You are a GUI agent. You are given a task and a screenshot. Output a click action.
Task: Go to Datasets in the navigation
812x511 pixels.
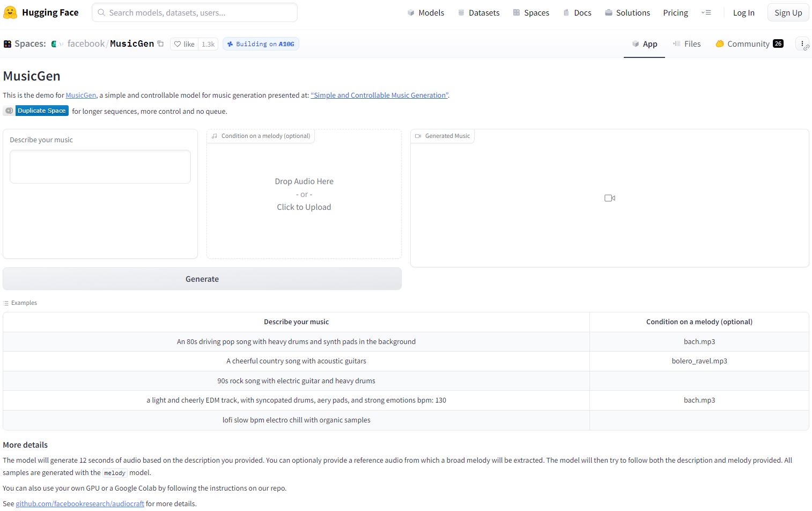(x=478, y=12)
